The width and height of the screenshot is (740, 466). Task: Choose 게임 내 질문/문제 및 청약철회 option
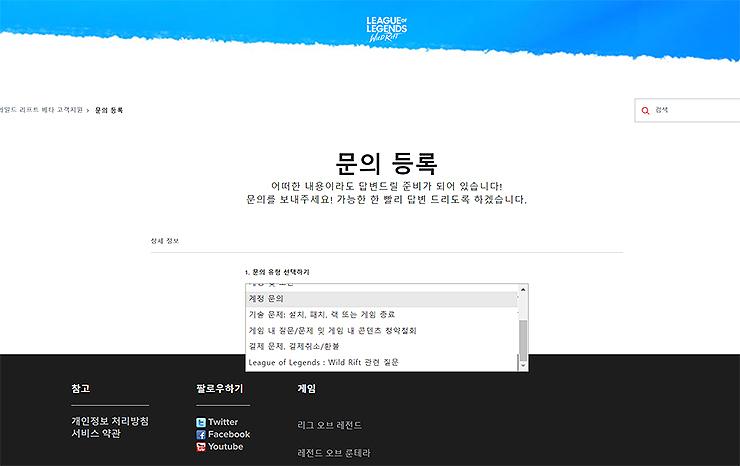(381, 330)
